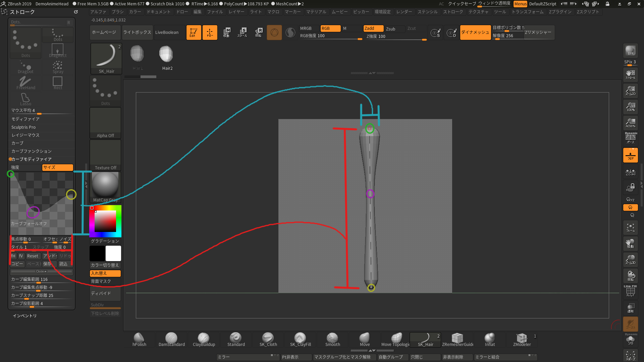Click the 入れ替え swap colors button

point(105,273)
